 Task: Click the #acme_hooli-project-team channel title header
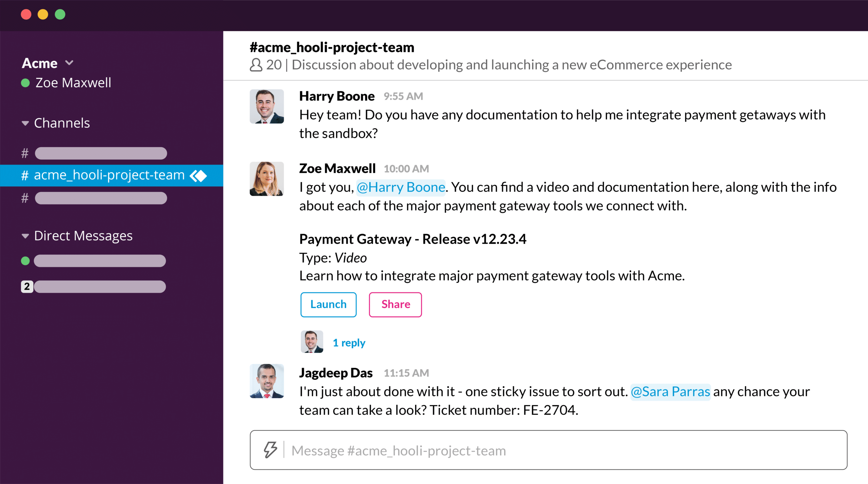pos(332,47)
